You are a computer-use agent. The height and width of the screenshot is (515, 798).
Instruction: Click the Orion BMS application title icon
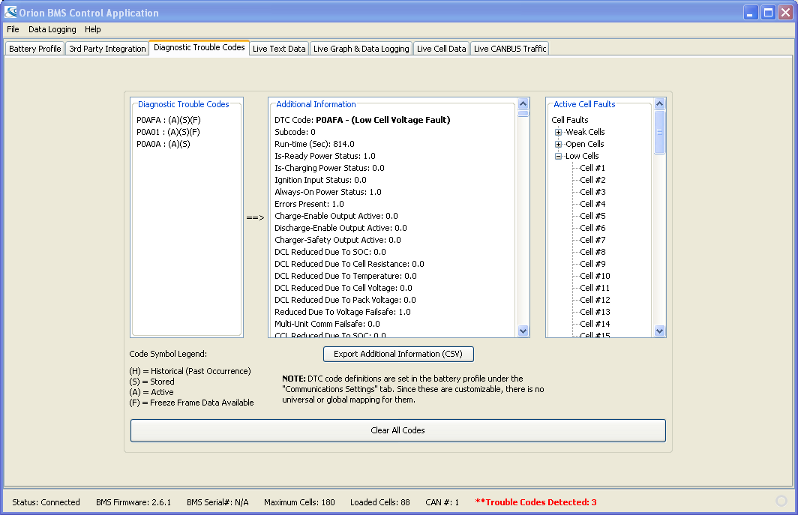click(10, 12)
